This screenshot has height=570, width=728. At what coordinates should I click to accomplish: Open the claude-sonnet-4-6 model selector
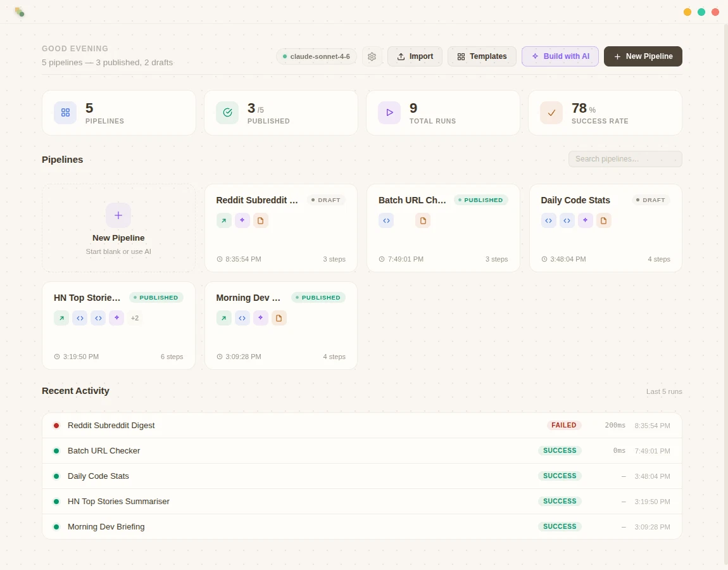click(316, 56)
